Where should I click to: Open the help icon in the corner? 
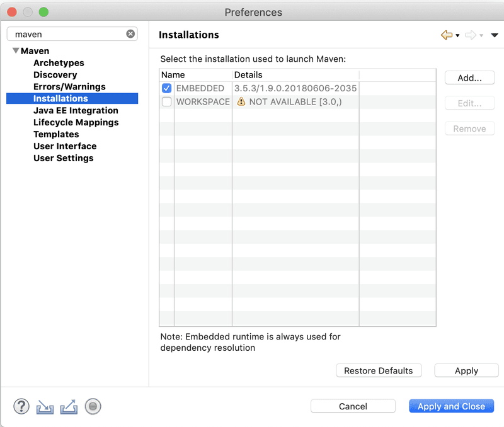pos(21,406)
